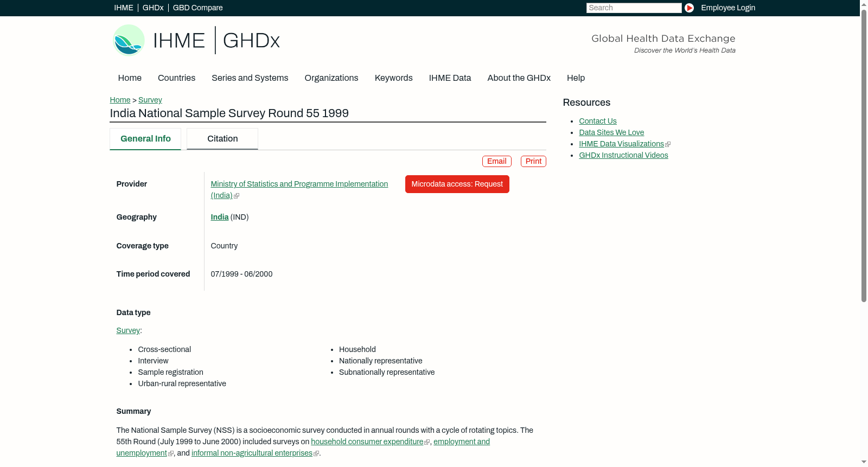Open the IHME Data menu
This screenshot has width=868, height=467.
[450, 78]
